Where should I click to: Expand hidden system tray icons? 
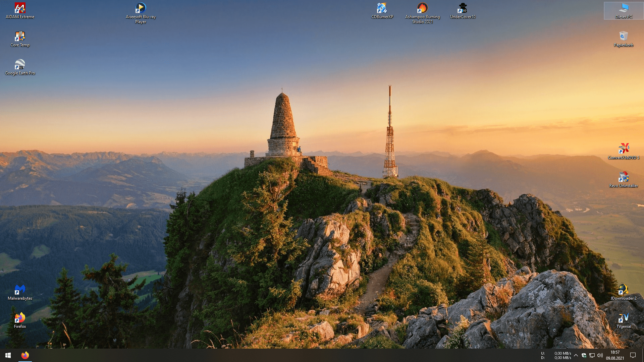click(x=576, y=355)
